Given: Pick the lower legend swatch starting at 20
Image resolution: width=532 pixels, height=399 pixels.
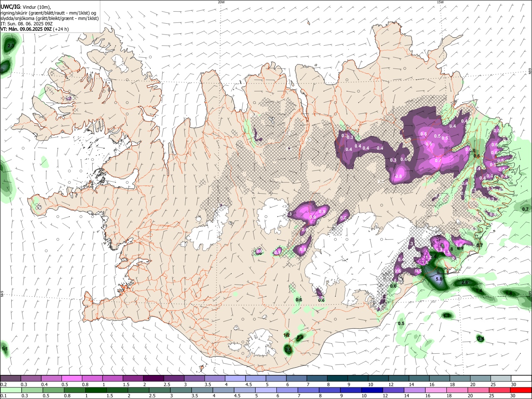Looking at the screenshot, I should pyautogui.click(x=478, y=390).
